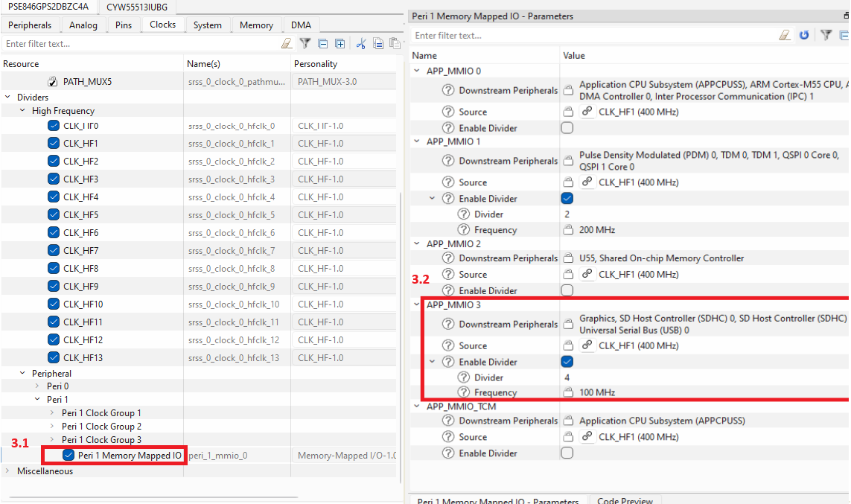Clear the resource filter with eraser icon
This screenshot has height=504, width=851.
(x=287, y=44)
